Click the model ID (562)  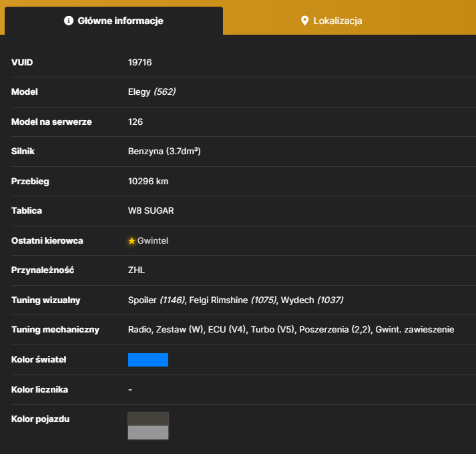point(164,91)
